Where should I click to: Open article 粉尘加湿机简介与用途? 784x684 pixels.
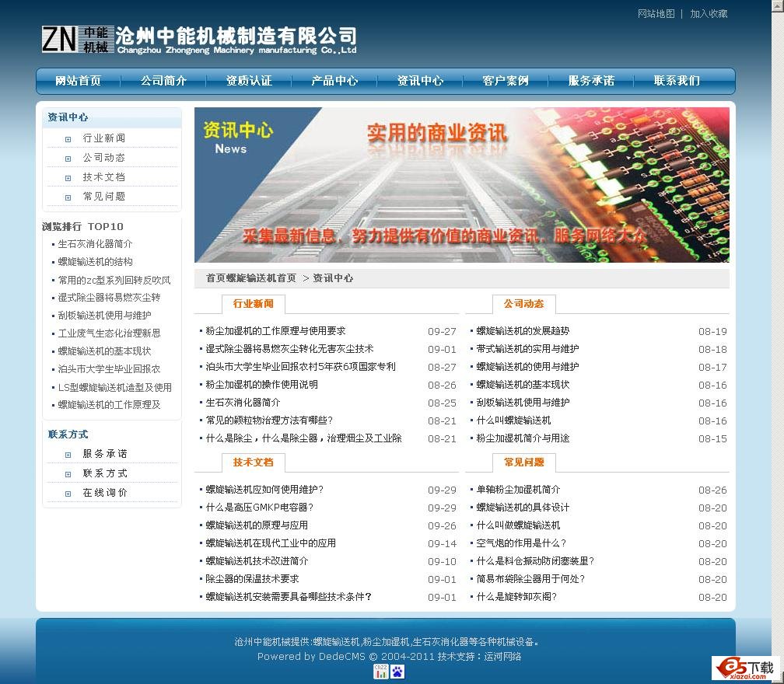[523, 438]
